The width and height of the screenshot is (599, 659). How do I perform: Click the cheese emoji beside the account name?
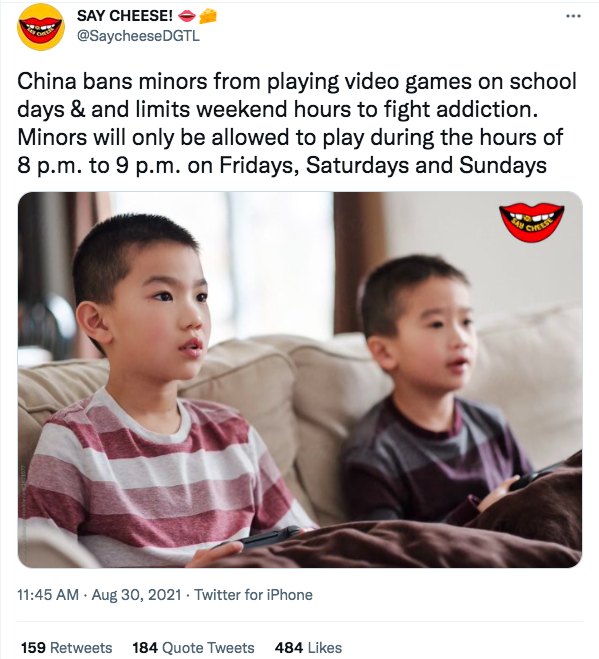tap(207, 16)
